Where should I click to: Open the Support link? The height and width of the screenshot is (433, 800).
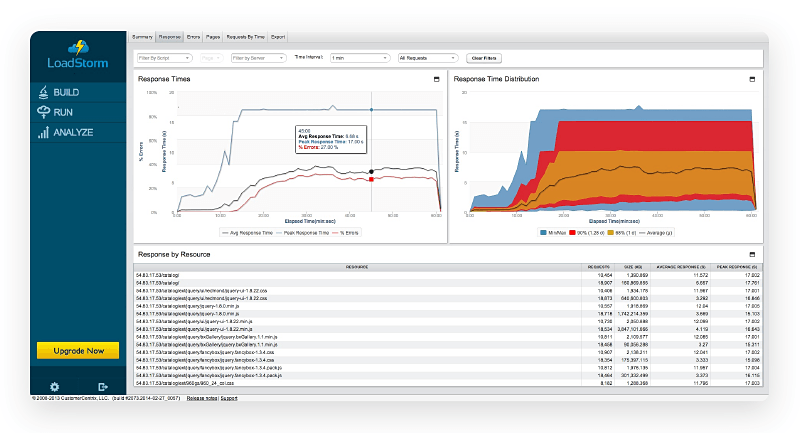(229, 398)
